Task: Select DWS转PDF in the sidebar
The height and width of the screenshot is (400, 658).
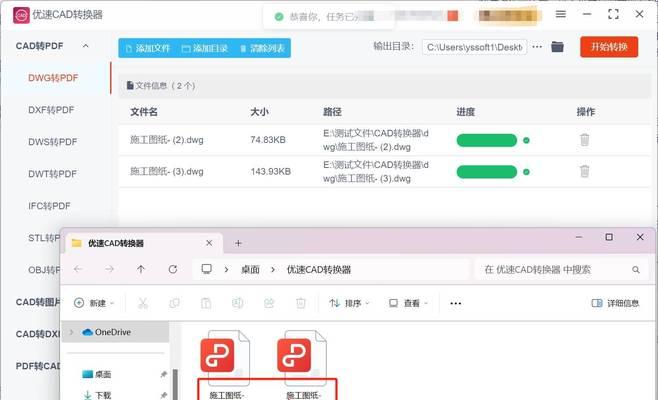Action: pyautogui.click(x=53, y=142)
